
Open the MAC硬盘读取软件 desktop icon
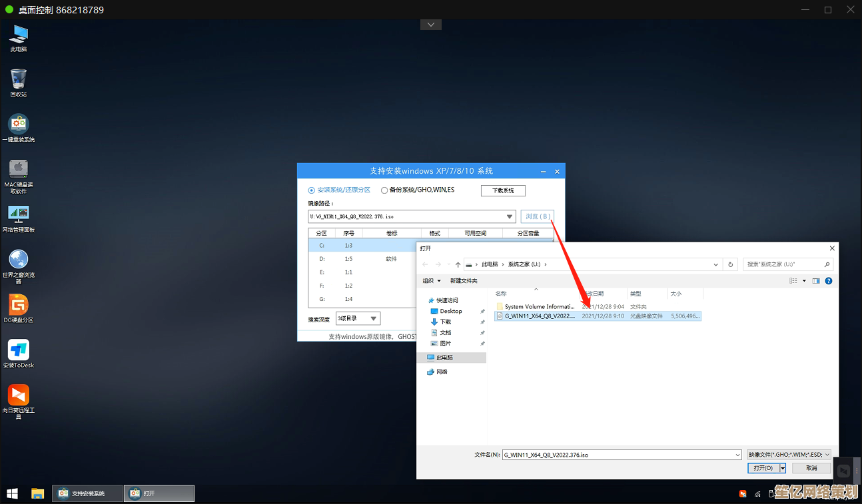pyautogui.click(x=18, y=169)
